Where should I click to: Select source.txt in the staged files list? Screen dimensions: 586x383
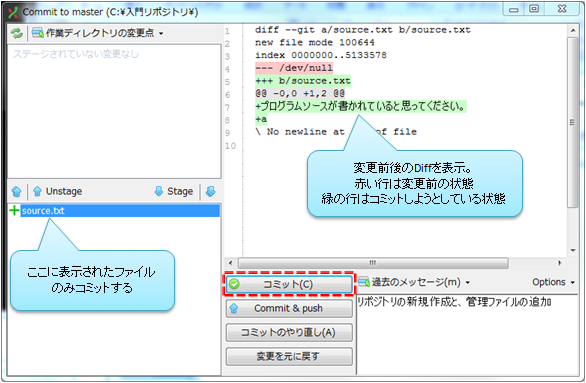click(120, 211)
